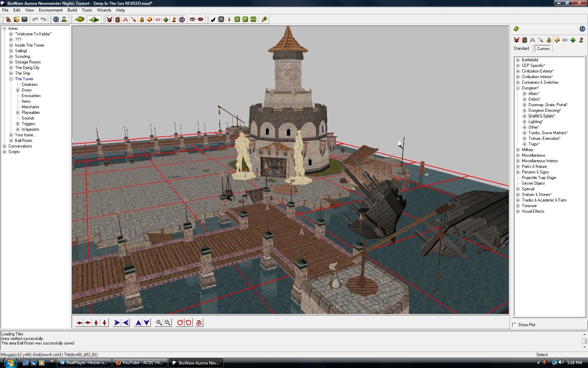Select the red flag waypoints palette icon

tap(581, 40)
